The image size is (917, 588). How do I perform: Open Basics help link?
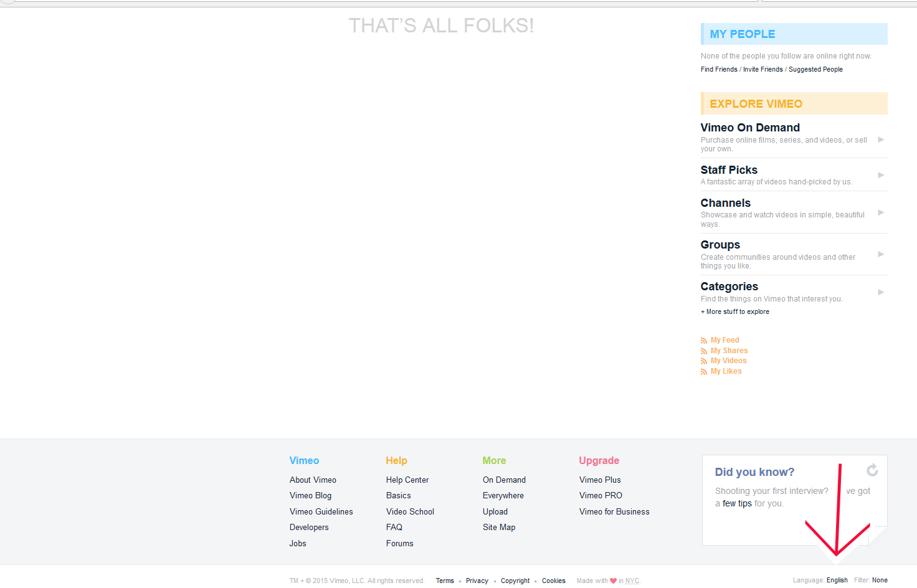[398, 495]
